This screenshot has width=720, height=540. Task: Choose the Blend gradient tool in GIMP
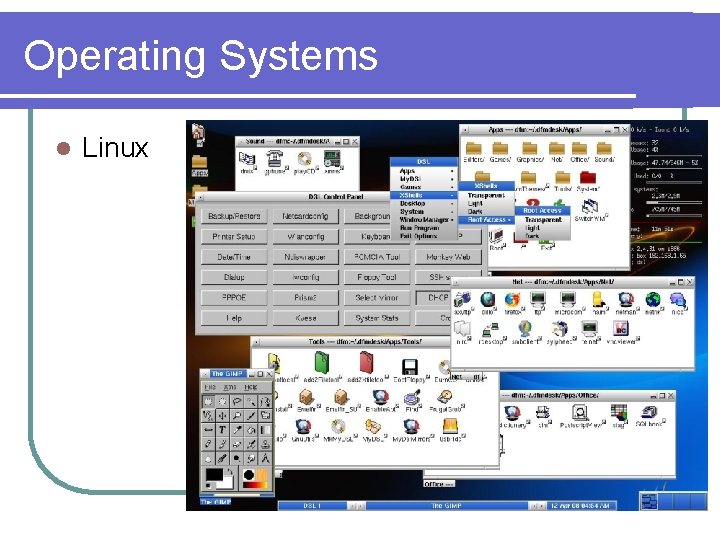coord(265,430)
